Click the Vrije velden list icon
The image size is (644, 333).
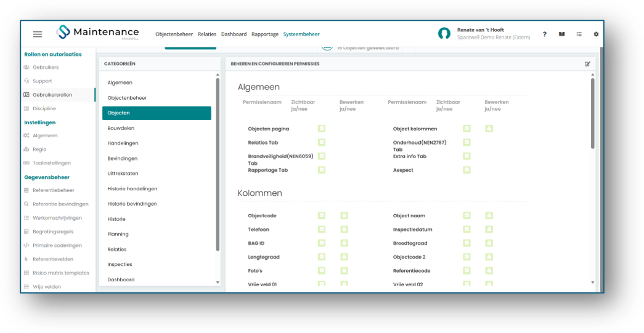(x=26, y=287)
